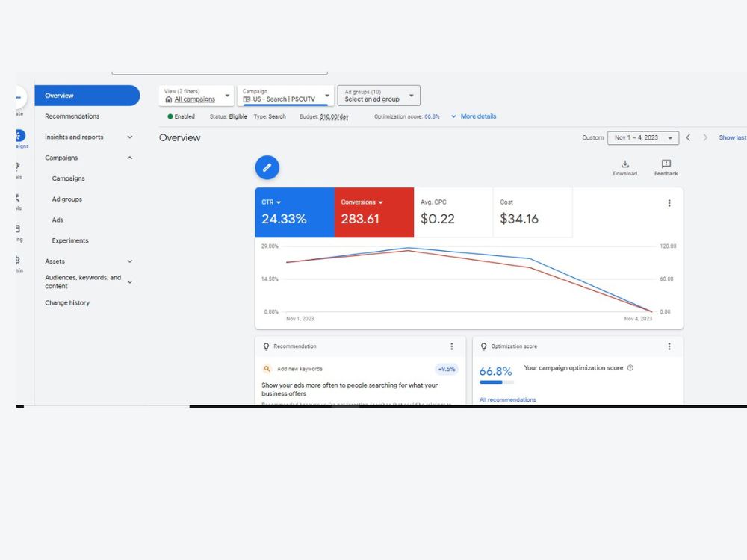Click the Optimization score lightbulb icon
Viewport: 747px width, 560px height.
pyautogui.click(x=483, y=346)
